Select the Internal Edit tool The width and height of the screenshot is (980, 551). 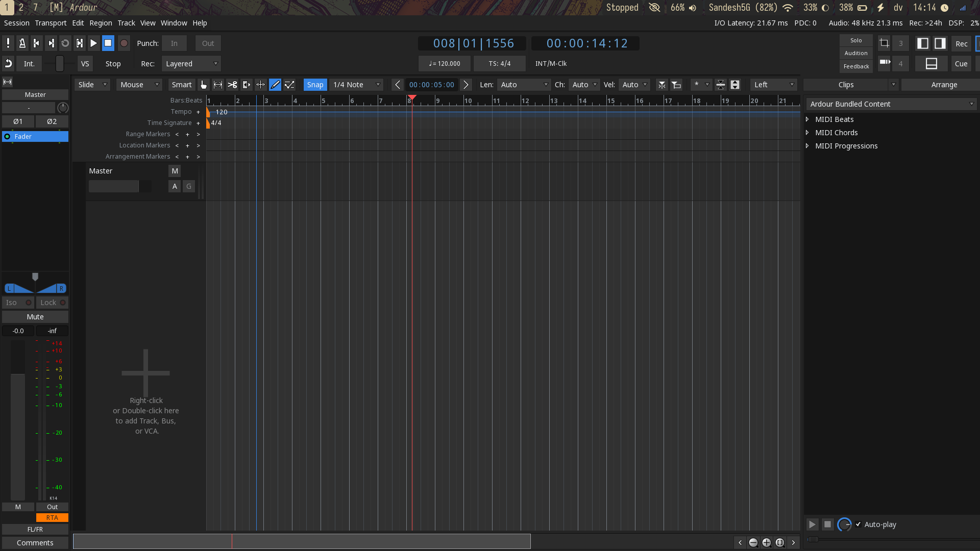pyautogui.click(x=289, y=85)
